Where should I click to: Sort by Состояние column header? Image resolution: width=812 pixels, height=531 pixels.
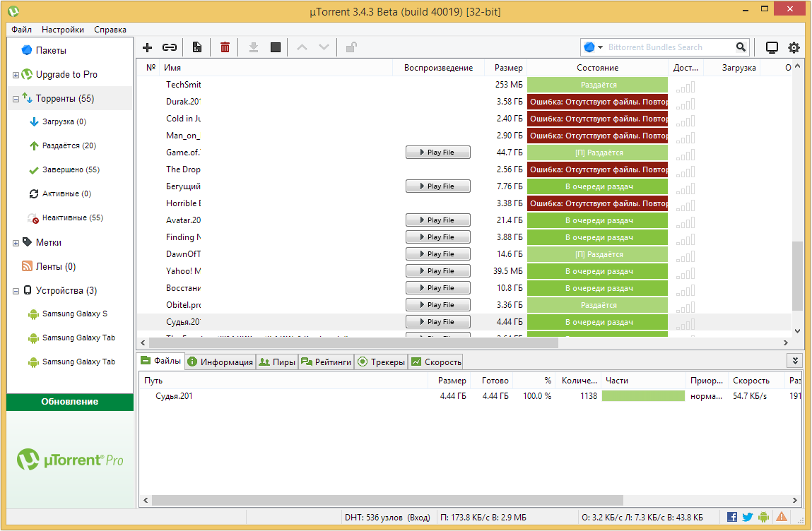pos(598,68)
